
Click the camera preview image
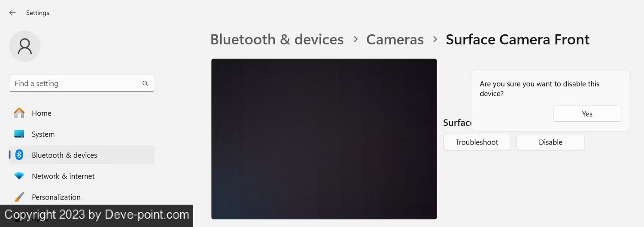point(324,139)
